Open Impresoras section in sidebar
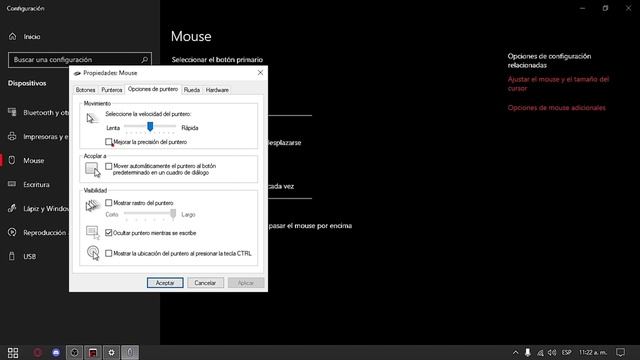 39,137
